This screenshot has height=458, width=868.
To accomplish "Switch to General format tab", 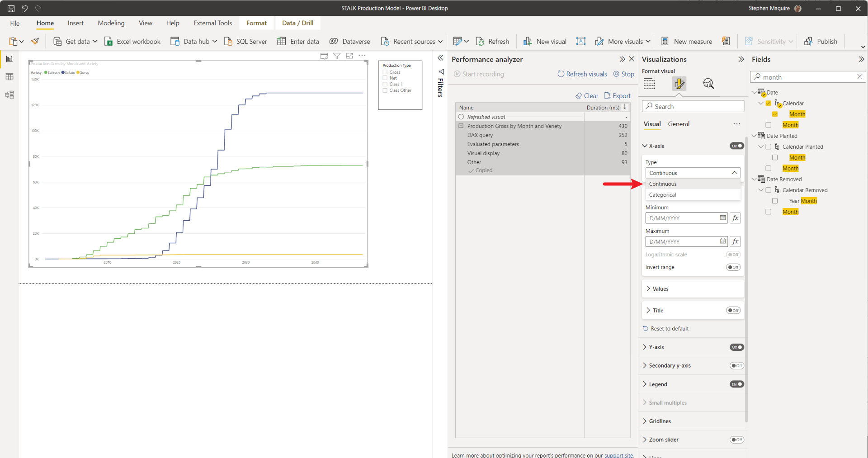I will 679,124.
